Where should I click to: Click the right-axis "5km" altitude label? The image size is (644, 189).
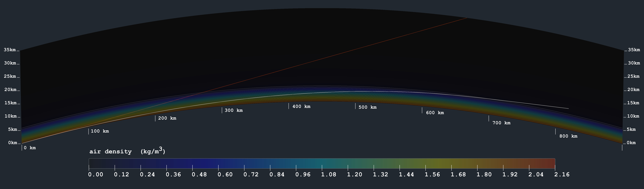631,129
